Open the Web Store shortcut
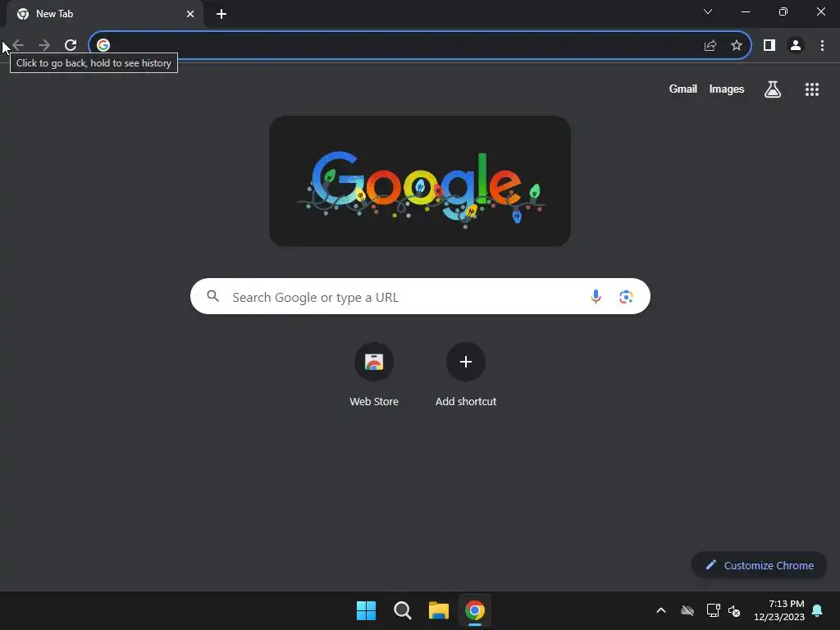The height and width of the screenshot is (630, 840). (x=374, y=375)
